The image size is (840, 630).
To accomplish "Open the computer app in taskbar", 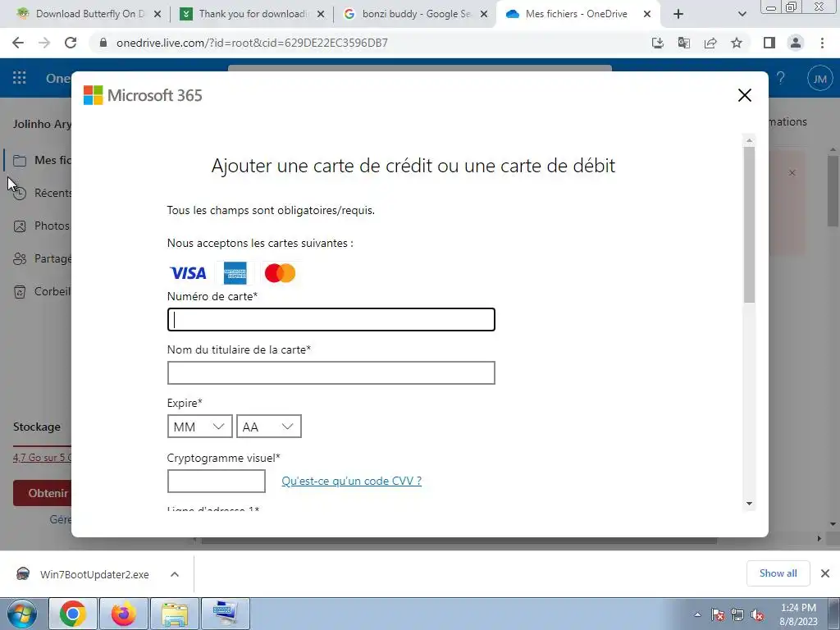I will [x=225, y=614].
